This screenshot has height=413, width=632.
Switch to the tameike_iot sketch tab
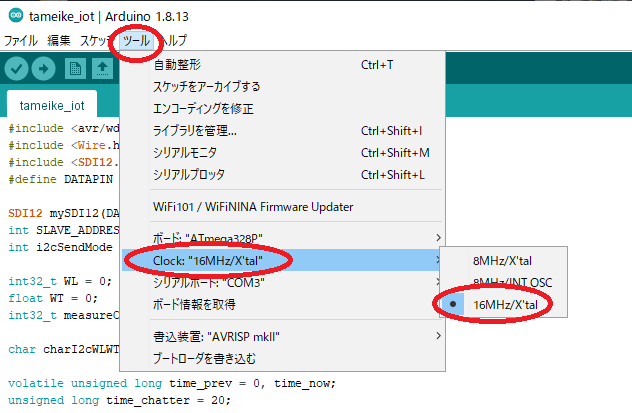tap(52, 105)
